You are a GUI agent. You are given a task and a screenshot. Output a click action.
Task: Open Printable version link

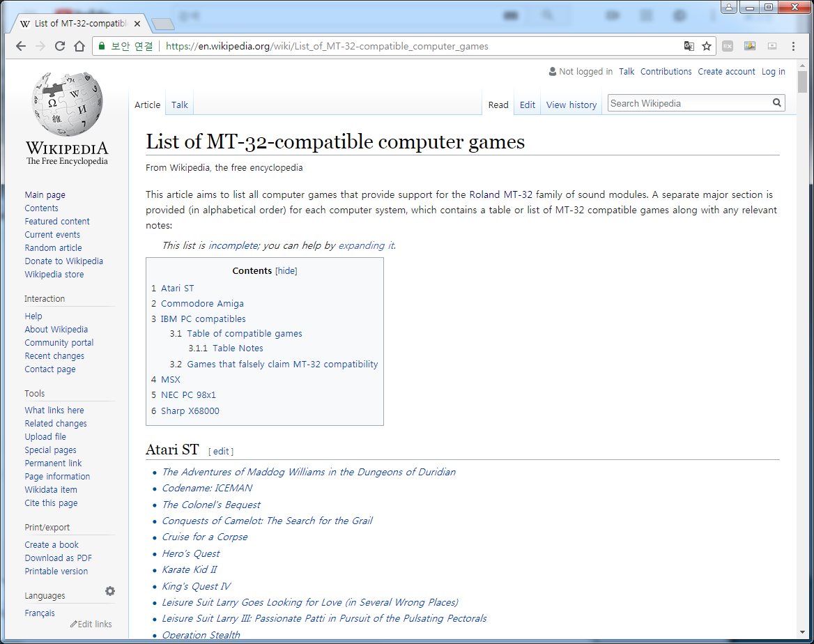56,572
